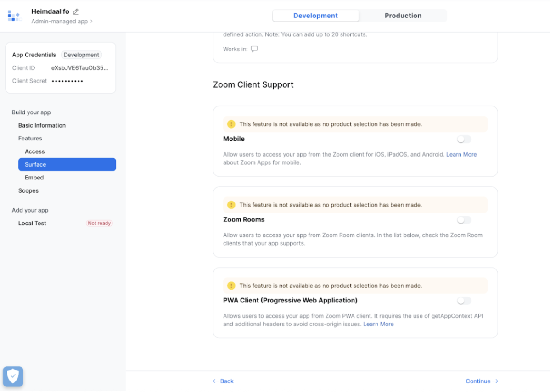Click warning icon in Mobile notice
Screen dimensions: 550x392
[x=231, y=124]
